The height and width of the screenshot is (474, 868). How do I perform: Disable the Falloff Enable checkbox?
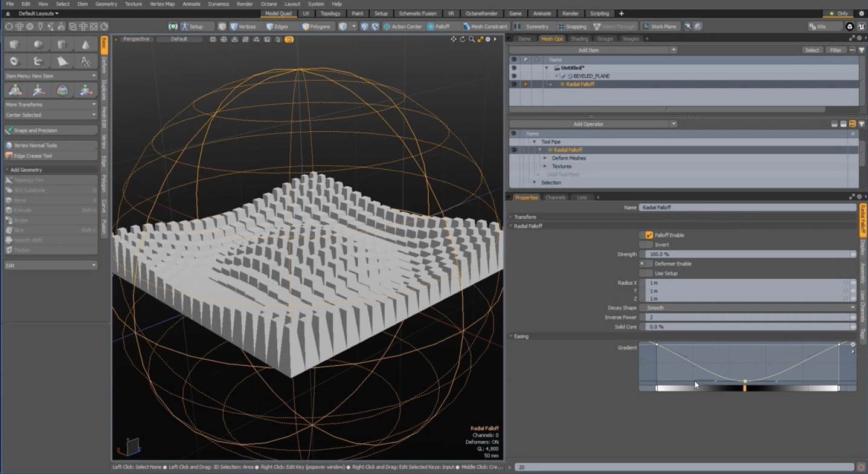pos(649,235)
